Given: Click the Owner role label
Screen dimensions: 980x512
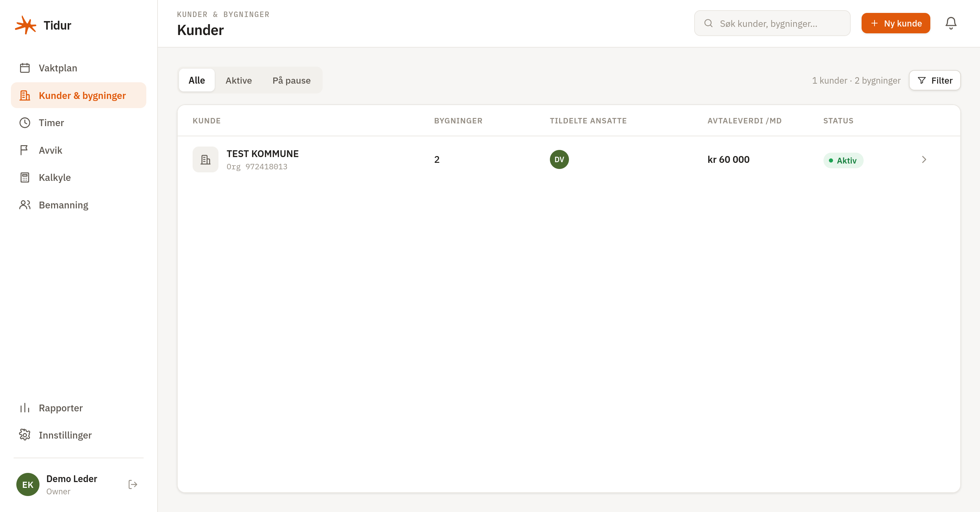Looking at the screenshot, I should (58, 492).
